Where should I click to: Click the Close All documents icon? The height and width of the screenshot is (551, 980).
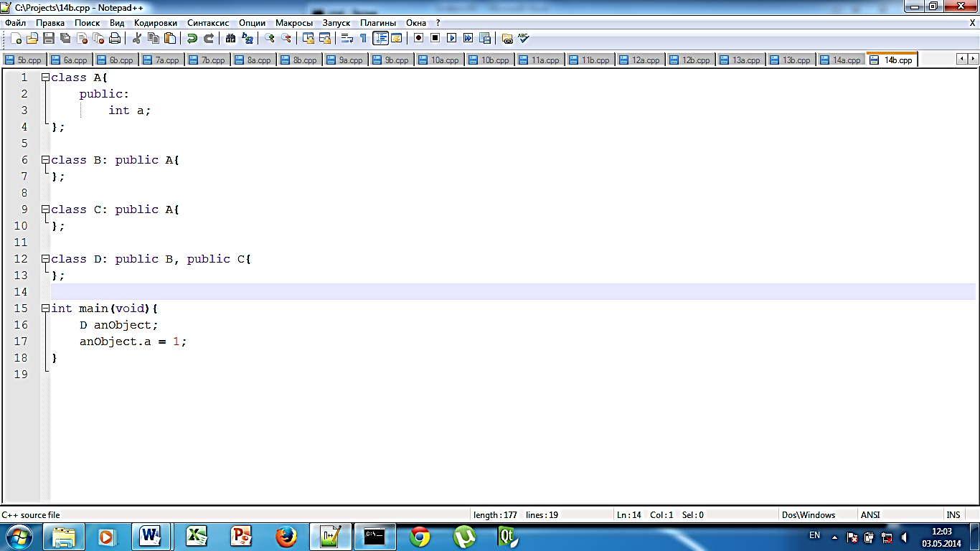point(98,38)
